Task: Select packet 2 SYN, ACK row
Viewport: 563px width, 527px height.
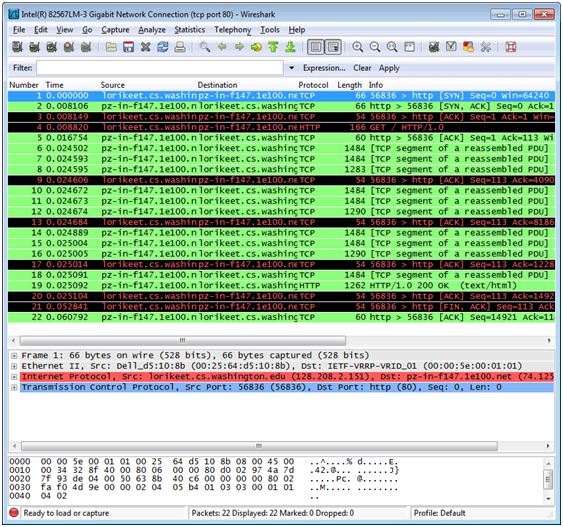Action: (x=281, y=106)
